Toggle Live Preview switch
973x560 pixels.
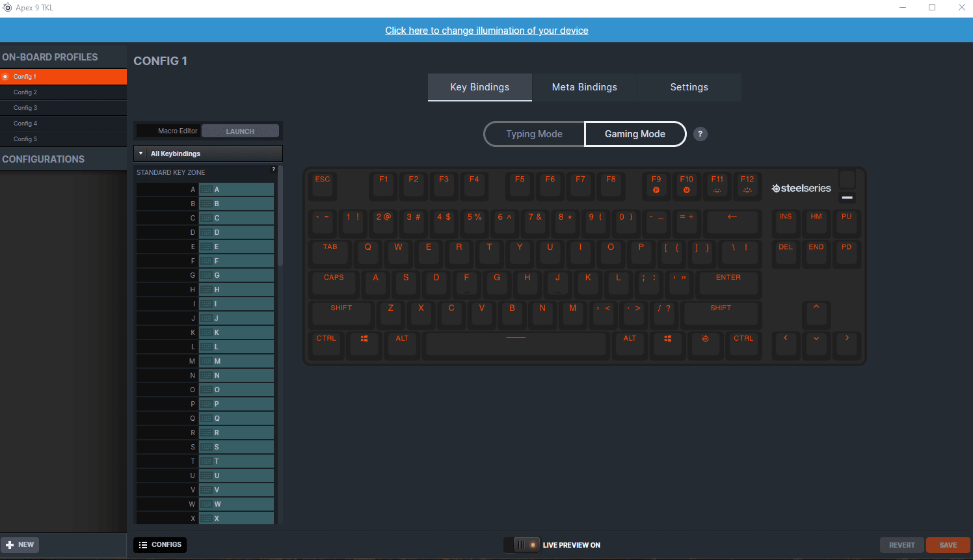tap(522, 545)
